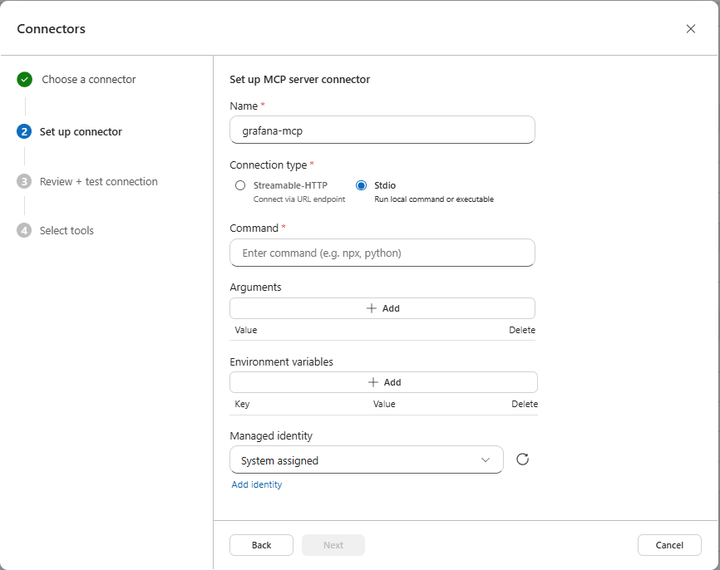
Task: Click the 'Connect via URL endpoint' description
Action: point(299,199)
